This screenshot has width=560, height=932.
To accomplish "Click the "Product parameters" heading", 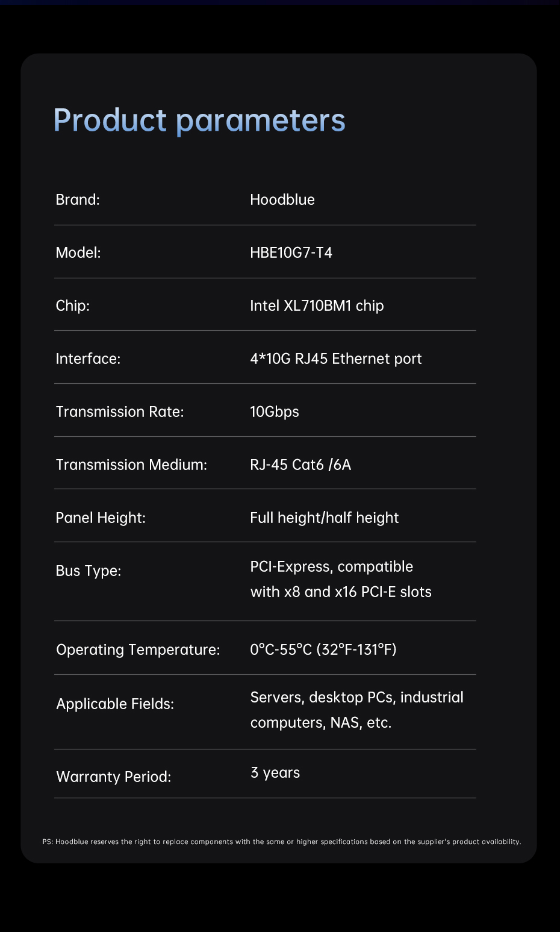I will [199, 120].
